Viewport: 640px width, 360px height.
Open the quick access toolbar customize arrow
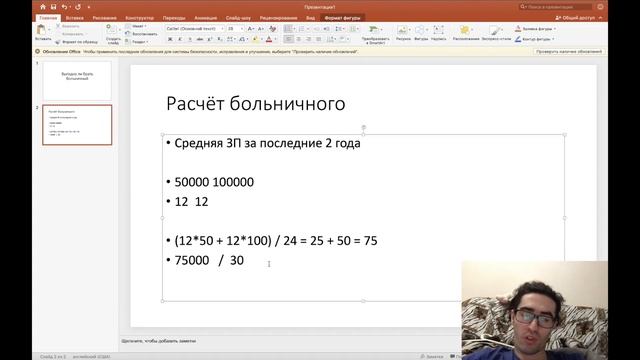coord(89,7)
